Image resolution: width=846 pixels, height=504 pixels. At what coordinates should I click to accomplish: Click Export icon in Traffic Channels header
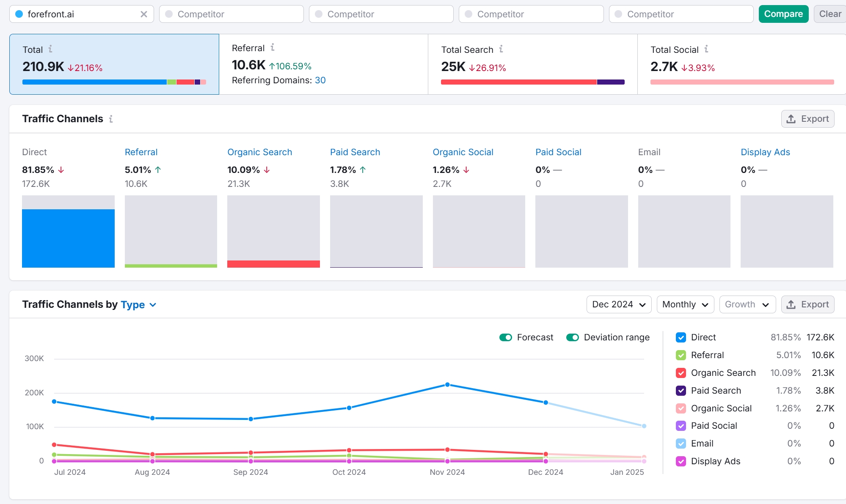(791, 119)
